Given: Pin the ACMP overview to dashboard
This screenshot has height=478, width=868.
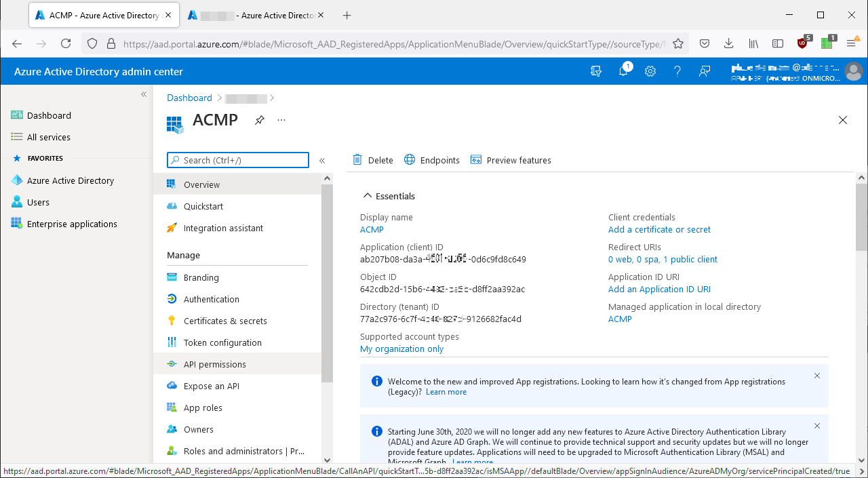Looking at the screenshot, I should 259,120.
